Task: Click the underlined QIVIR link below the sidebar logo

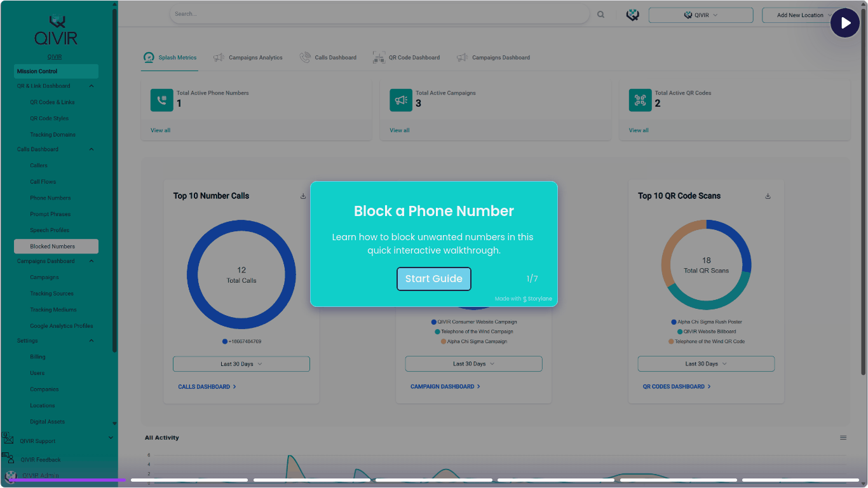Action: 55,57
